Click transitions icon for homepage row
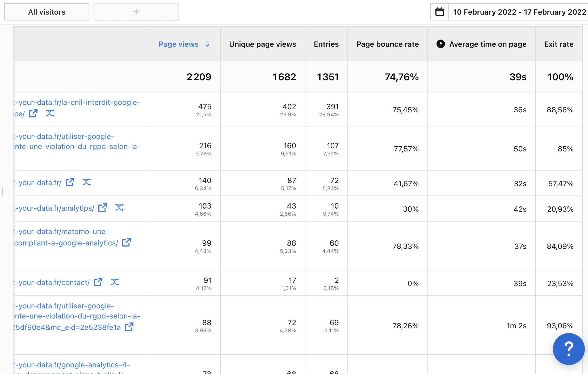Screen dimensions: 588x374 point(87,182)
